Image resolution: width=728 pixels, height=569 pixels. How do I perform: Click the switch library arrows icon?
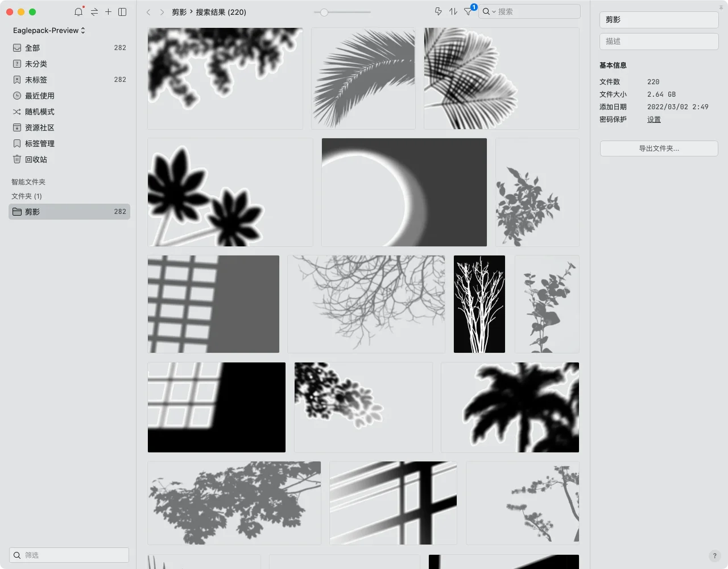pos(94,11)
